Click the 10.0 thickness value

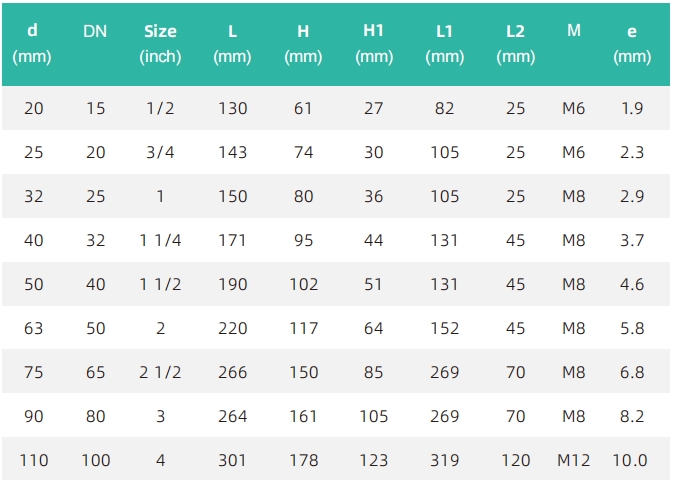click(x=630, y=460)
